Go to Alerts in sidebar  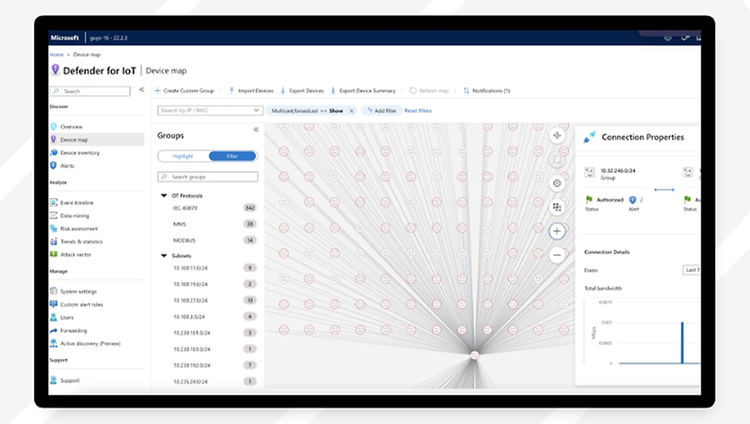point(67,166)
